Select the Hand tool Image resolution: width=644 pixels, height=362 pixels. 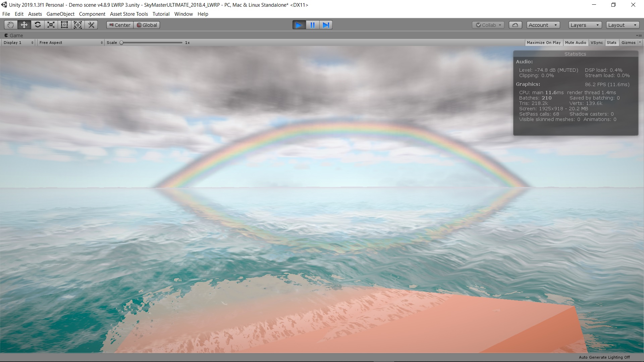pyautogui.click(x=10, y=24)
